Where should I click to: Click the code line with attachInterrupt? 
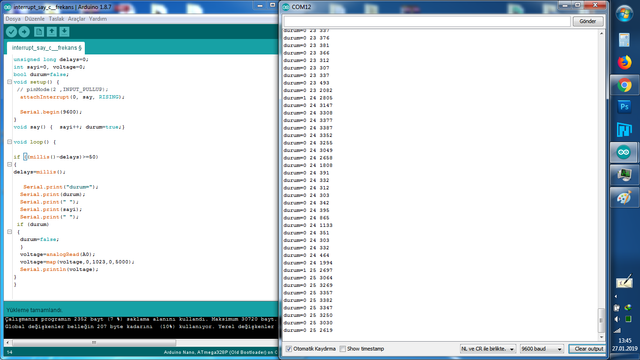(x=72, y=97)
